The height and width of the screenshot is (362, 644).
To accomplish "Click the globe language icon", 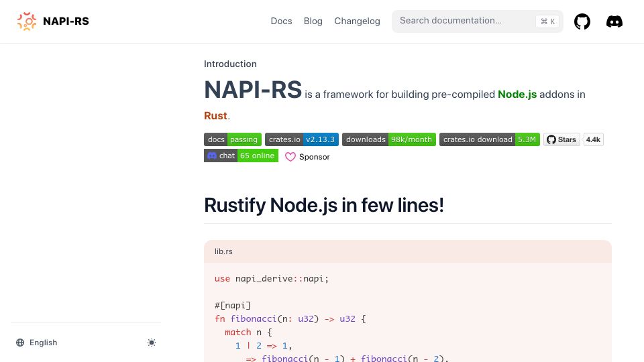I will point(20,343).
